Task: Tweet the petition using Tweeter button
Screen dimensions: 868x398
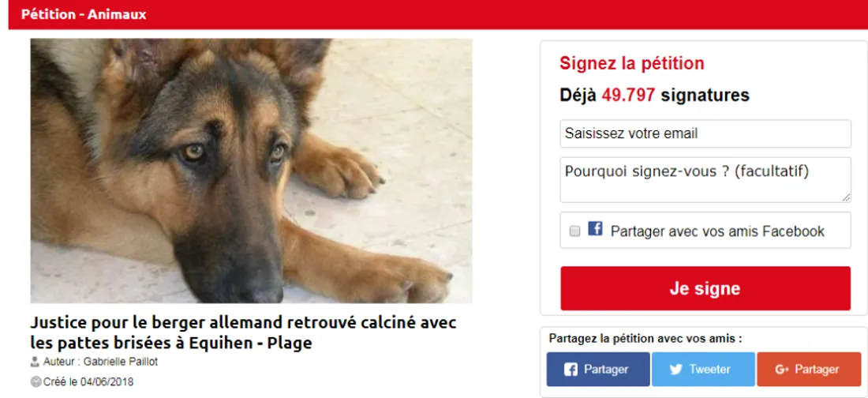Action: [703, 369]
